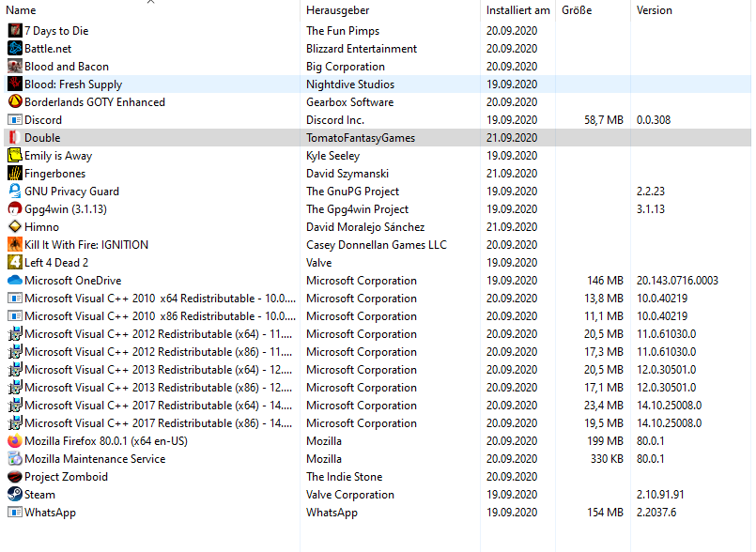Click the 7 Days to Die icon
The width and height of the screenshot is (756, 552).
tap(15, 31)
